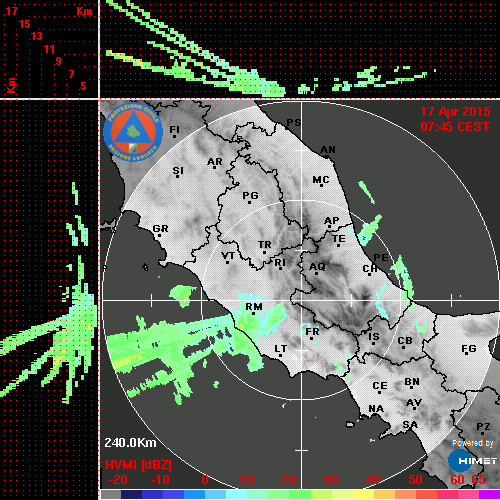
Task: Click the 240.0Km range label
Action: pyautogui.click(x=130, y=443)
